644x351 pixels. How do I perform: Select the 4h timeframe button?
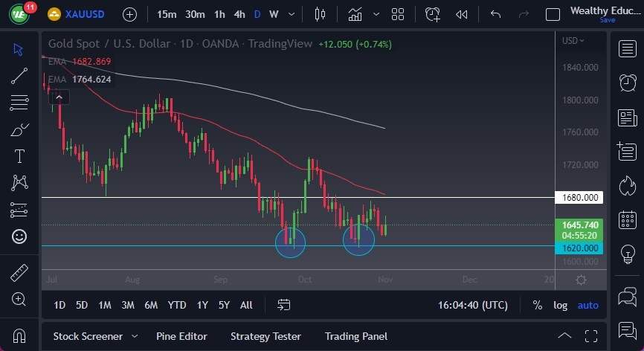[x=239, y=14]
